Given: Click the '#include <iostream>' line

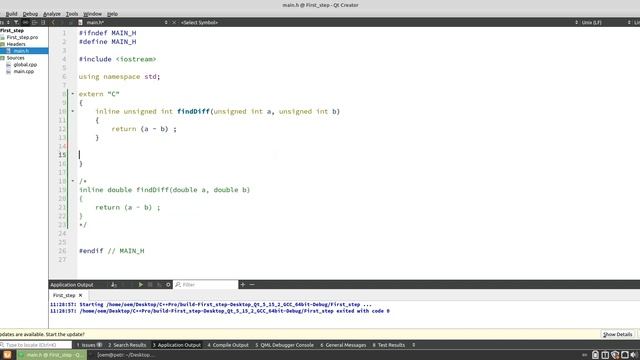Looking at the screenshot, I should coord(118,59).
